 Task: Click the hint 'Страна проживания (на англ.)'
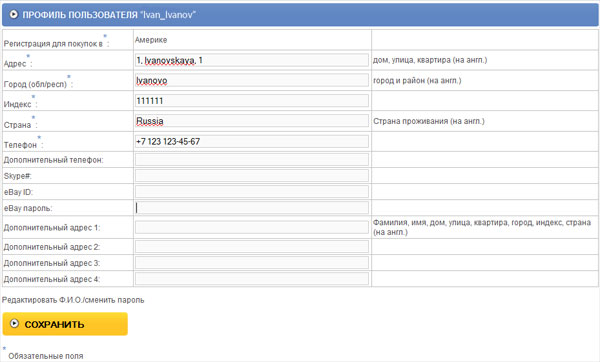429,121
